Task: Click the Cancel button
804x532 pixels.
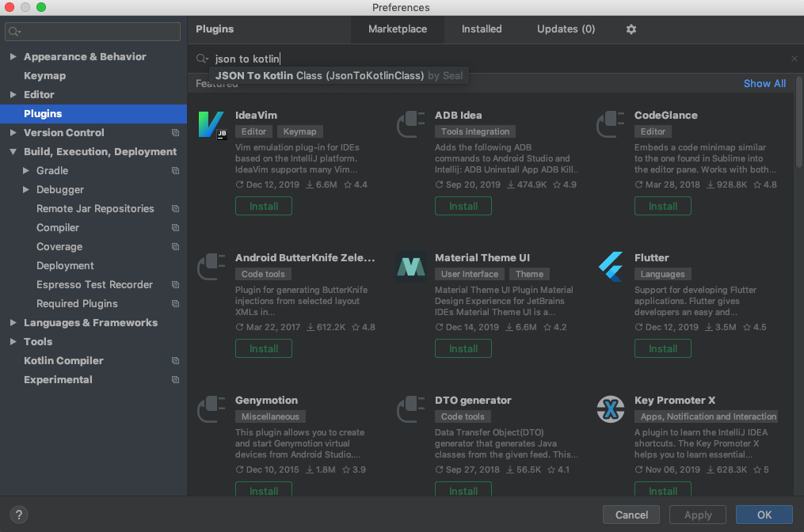Action: pos(631,515)
